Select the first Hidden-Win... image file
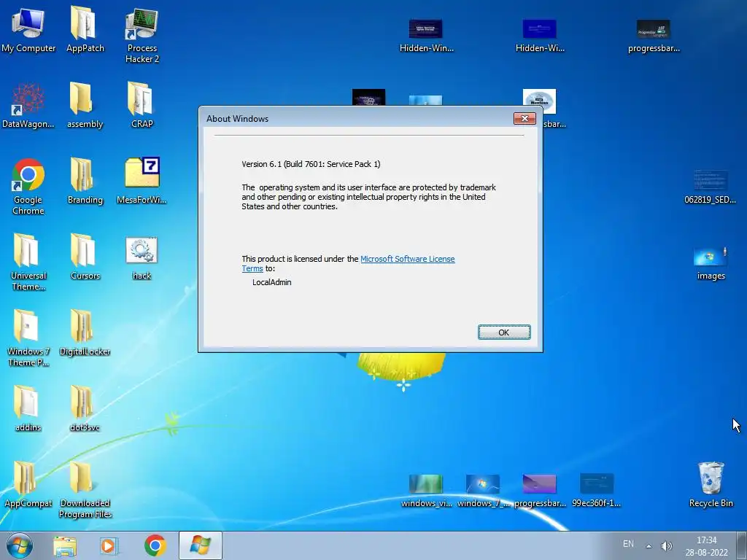The width and height of the screenshot is (747, 560). [x=426, y=36]
